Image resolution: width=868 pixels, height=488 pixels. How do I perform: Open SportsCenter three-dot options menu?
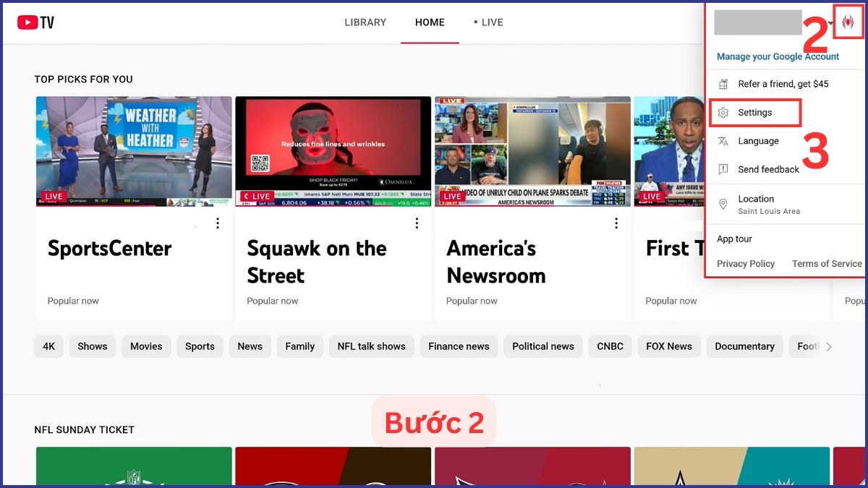[217, 223]
